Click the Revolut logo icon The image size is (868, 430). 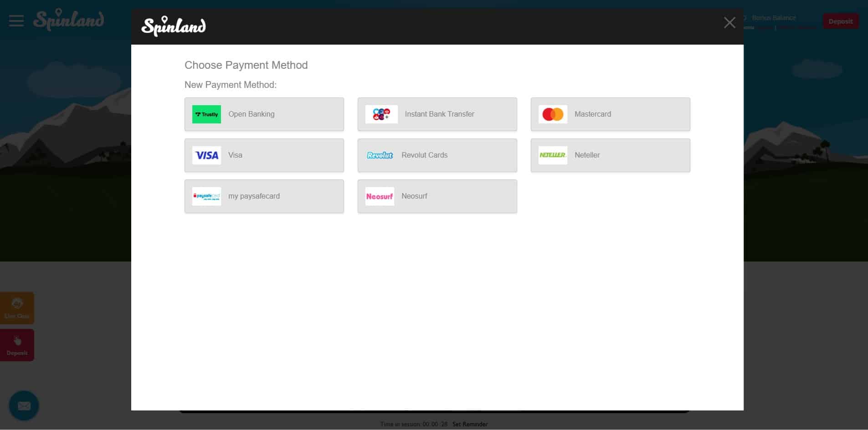[380, 155]
